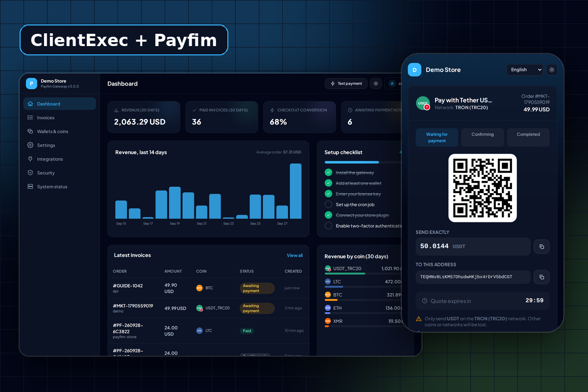Toggle Enter your license key item
Screen dimensions: 588x392
[328, 194]
